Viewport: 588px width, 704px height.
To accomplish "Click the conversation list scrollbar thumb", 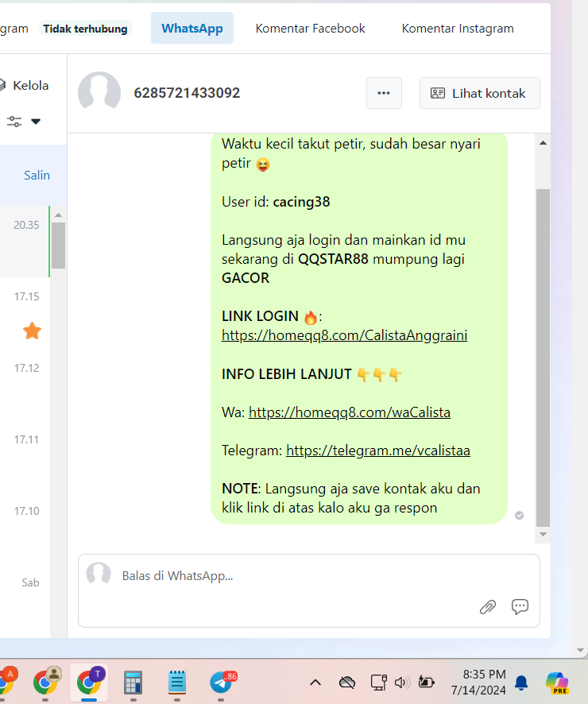I will 58,246.
